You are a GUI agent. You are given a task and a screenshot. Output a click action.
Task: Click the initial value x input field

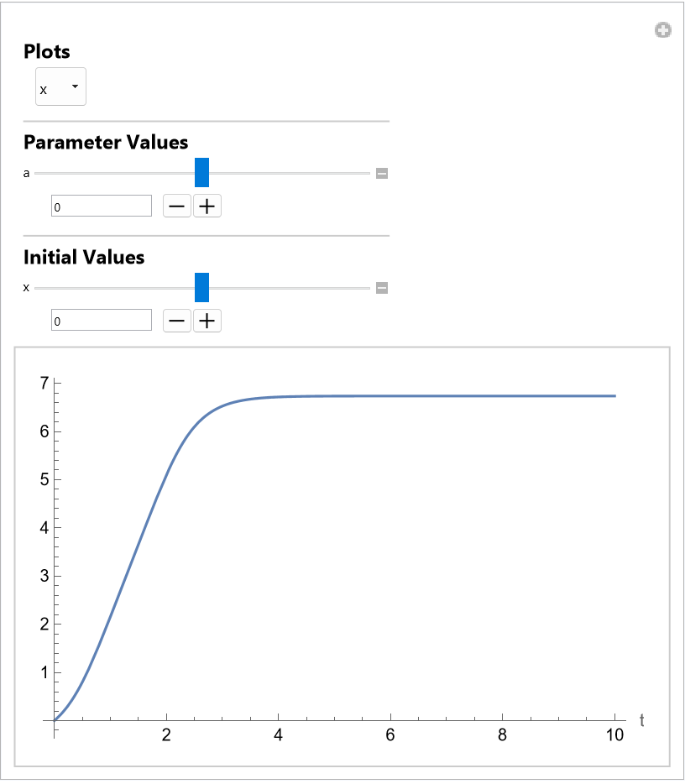pos(102,321)
